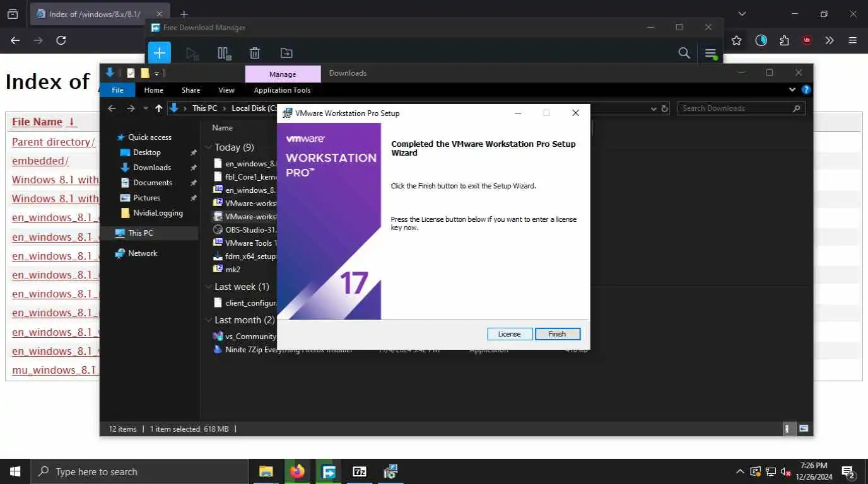
Task: Open Documents in the navigation pane
Action: click(153, 183)
